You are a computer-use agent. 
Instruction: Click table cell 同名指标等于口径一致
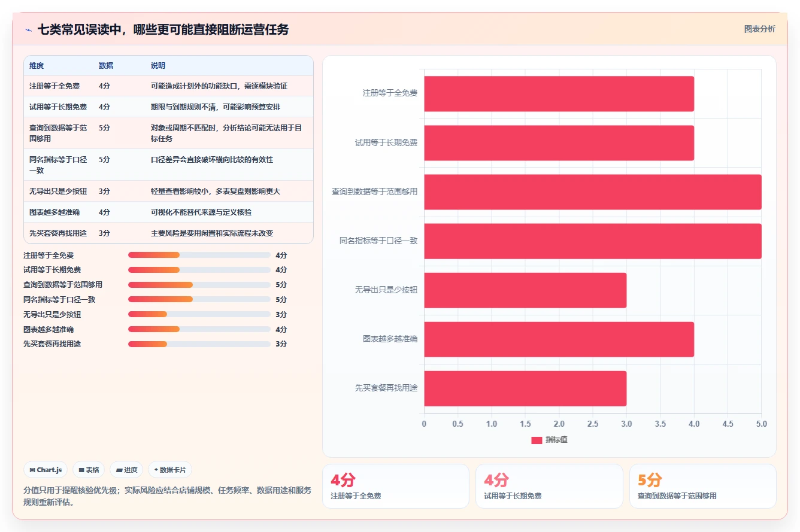(58, 165)
